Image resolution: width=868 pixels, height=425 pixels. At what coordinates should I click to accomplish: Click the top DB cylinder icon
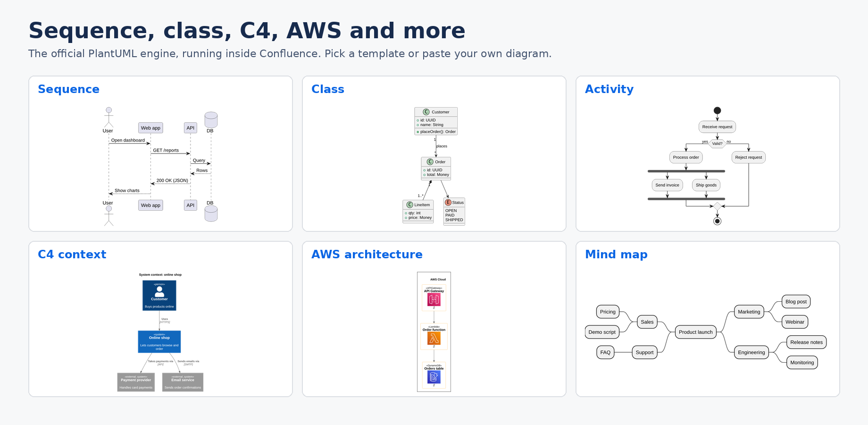point(211,120)
